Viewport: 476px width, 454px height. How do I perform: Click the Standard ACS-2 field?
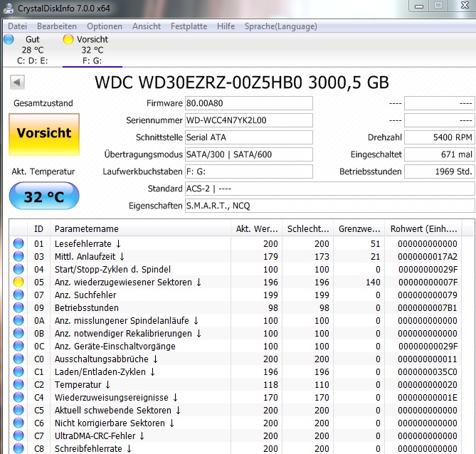(x=329, y=189)
